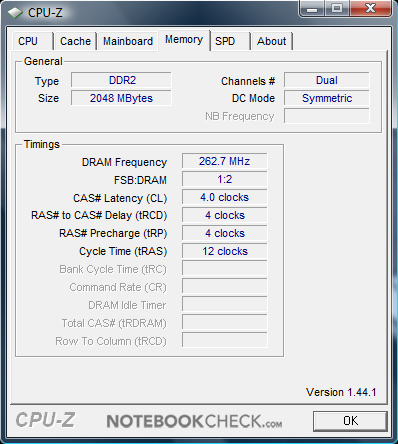Click the CPU-Z app icon in title bar
Viewport: 398px width, 444px height.
pyautogui.click(x=15, y=13)
